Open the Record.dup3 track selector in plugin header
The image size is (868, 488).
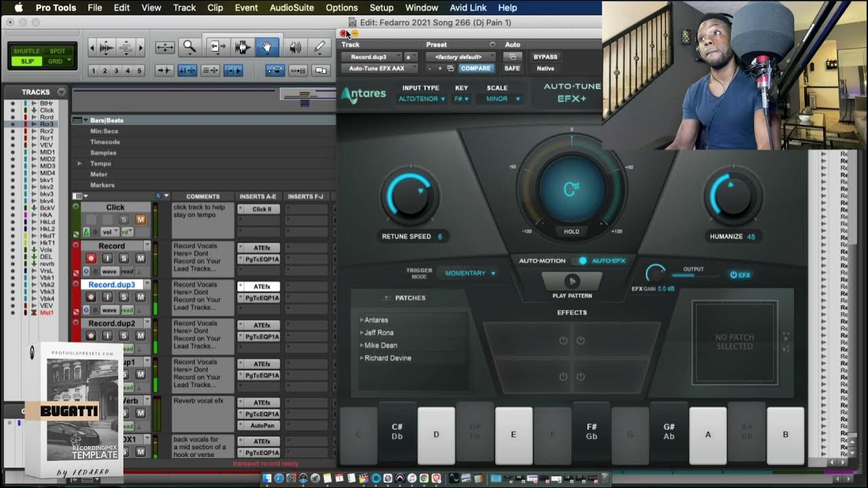coord(372,57)
